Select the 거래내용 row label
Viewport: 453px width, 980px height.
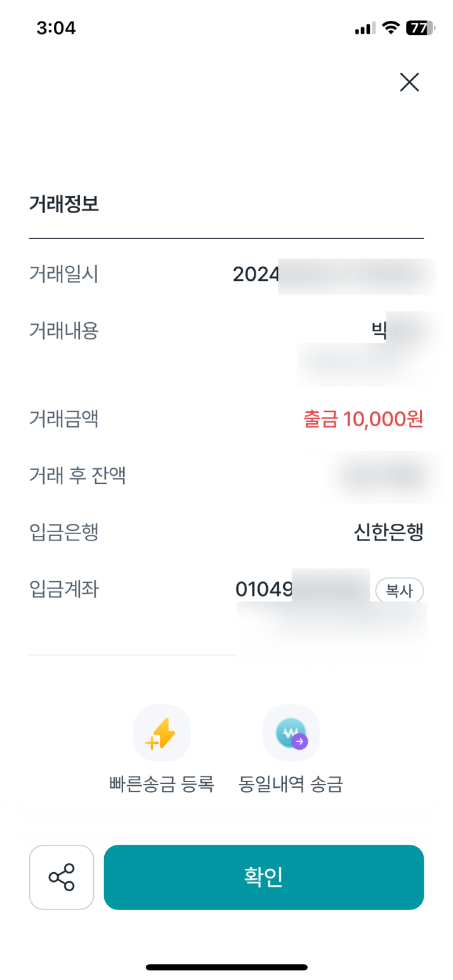click(x=64, y=330)
